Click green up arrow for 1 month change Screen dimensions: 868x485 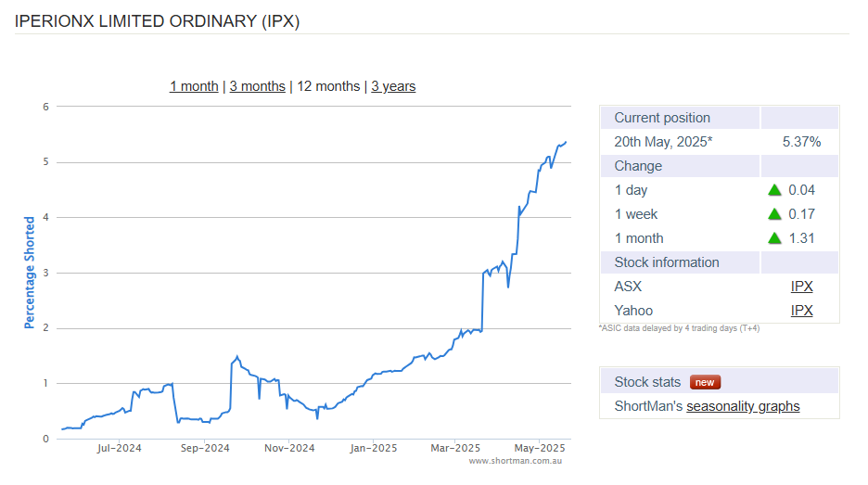pyautogui.click(x=774, y=238)
